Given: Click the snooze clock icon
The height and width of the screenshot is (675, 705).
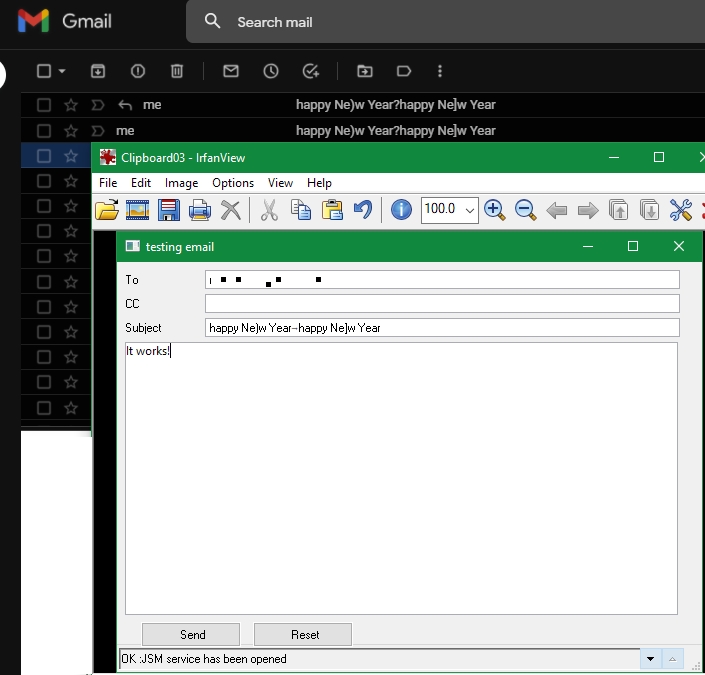Looking at the screenshot, I should (x=271, y=71).
